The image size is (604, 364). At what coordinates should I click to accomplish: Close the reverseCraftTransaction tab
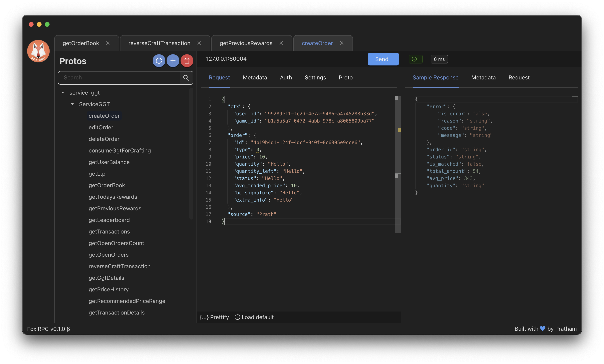point(199,43)
